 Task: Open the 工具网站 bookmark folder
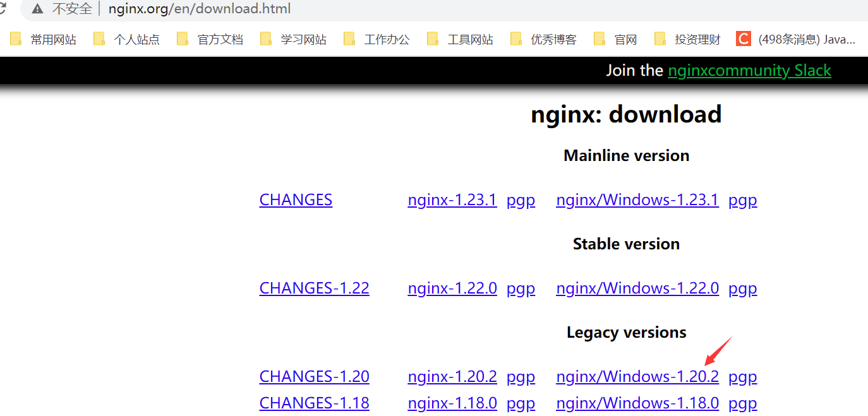(x=460, y=39)
